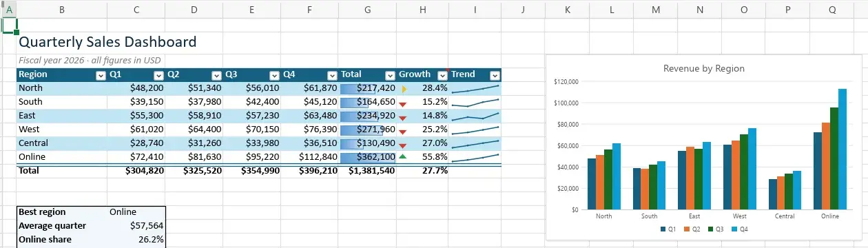Select North Q1 value $48,200
Screen dimensions: 868x248
click(136, 88)
